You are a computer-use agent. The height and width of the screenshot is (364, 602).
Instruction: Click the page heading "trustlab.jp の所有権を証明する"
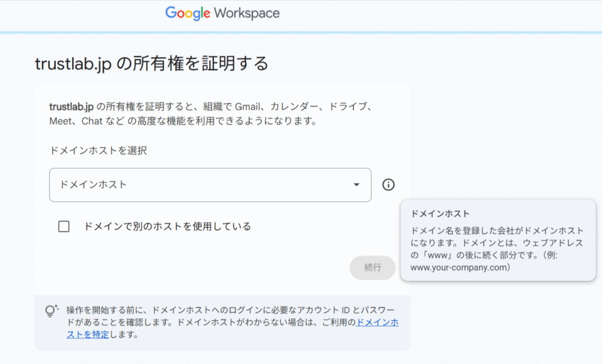click(152, 63)
